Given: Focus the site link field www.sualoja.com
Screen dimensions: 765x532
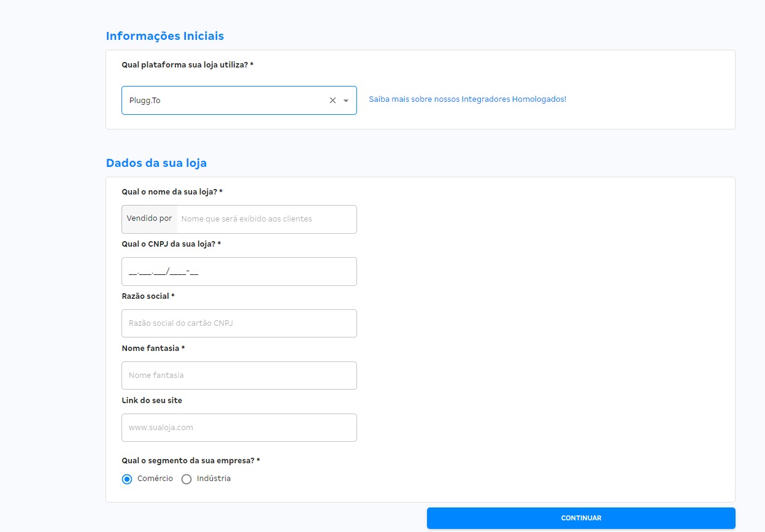Looking at the screenshot, I should tap(239, 428).
